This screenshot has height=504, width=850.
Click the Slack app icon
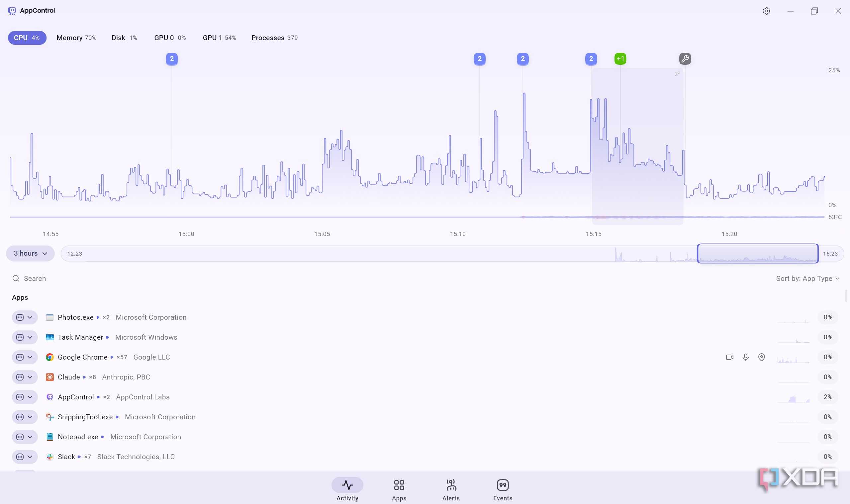49,457
